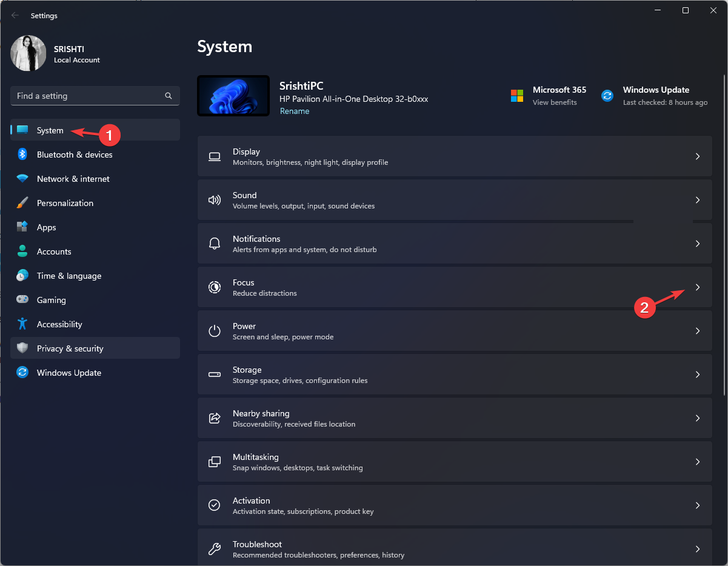Expand the Storage row chevron
Image resolution: width=728 pixels, height=566 pixels.
tap(698, 375)
